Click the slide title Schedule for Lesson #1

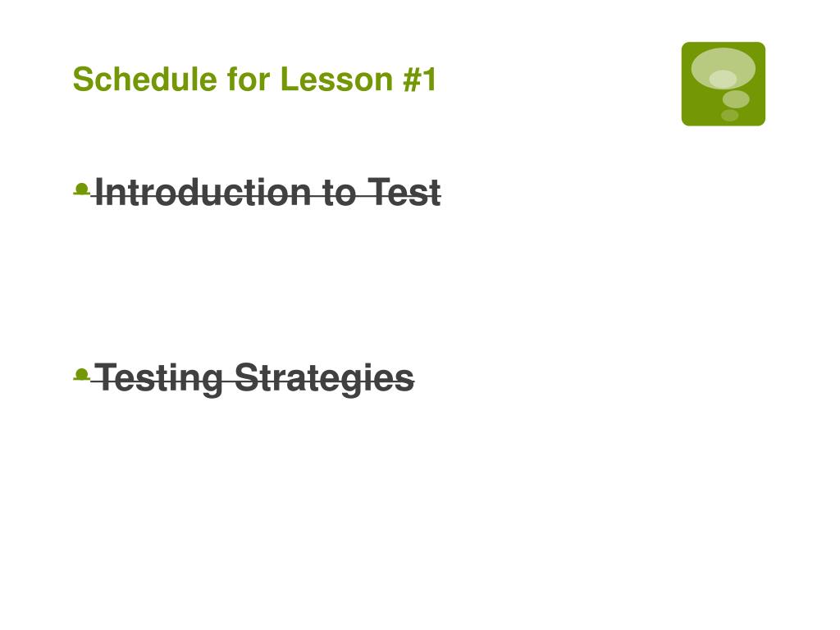coord(255,80)
